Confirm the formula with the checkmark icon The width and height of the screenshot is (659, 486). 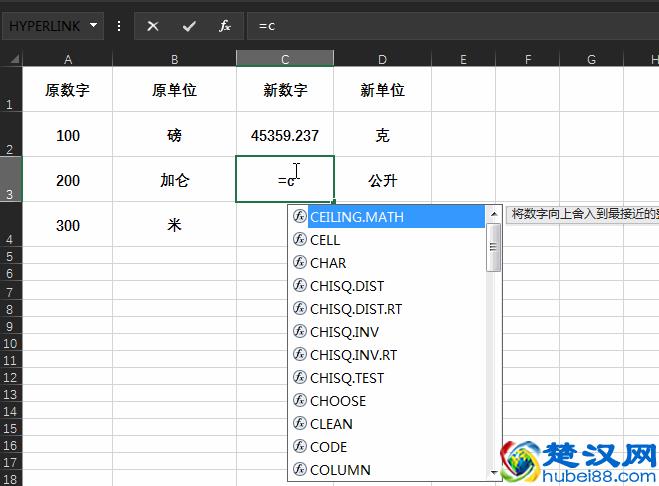click(x=189, y=26)
